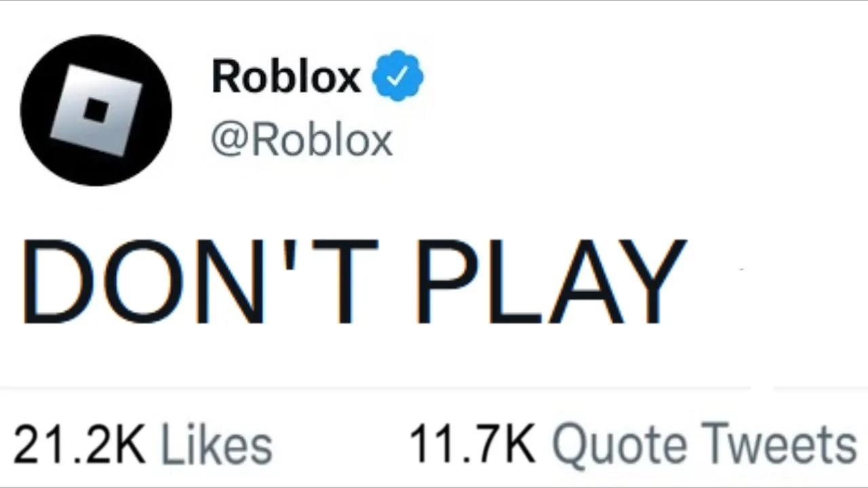Click the word Tweets in the stats row

tap(778, 445)
